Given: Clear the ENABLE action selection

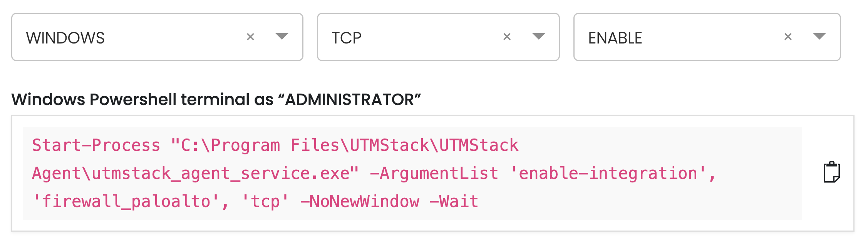Looking at the screenshot, I should [788, 37].
